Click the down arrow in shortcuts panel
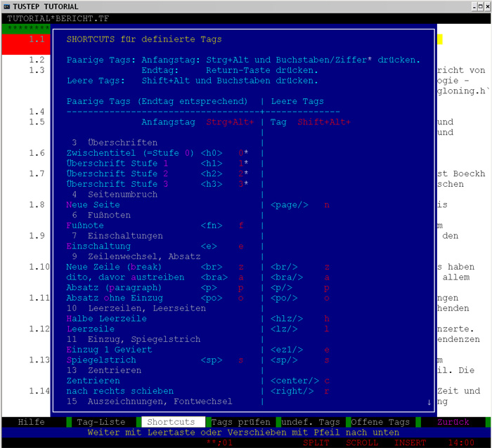492x448 pixels. [x=429, y=402]
